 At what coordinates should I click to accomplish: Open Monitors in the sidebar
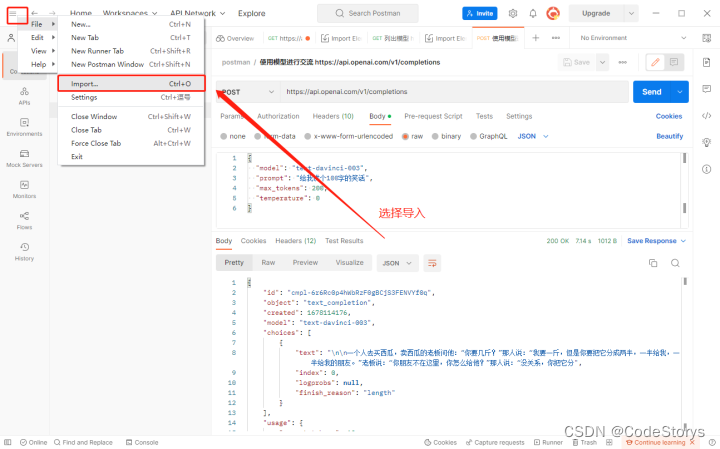coord(24,190)
